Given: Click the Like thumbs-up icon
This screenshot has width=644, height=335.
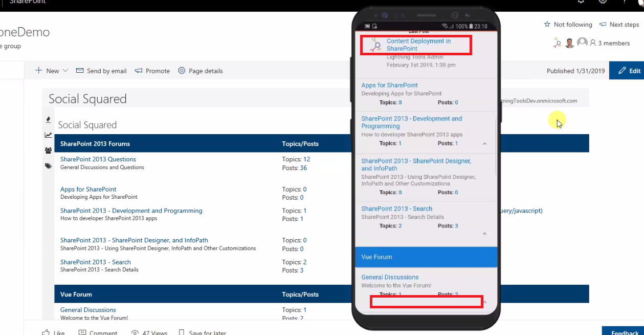Looking at the screenshot, I should coord(46,332).
